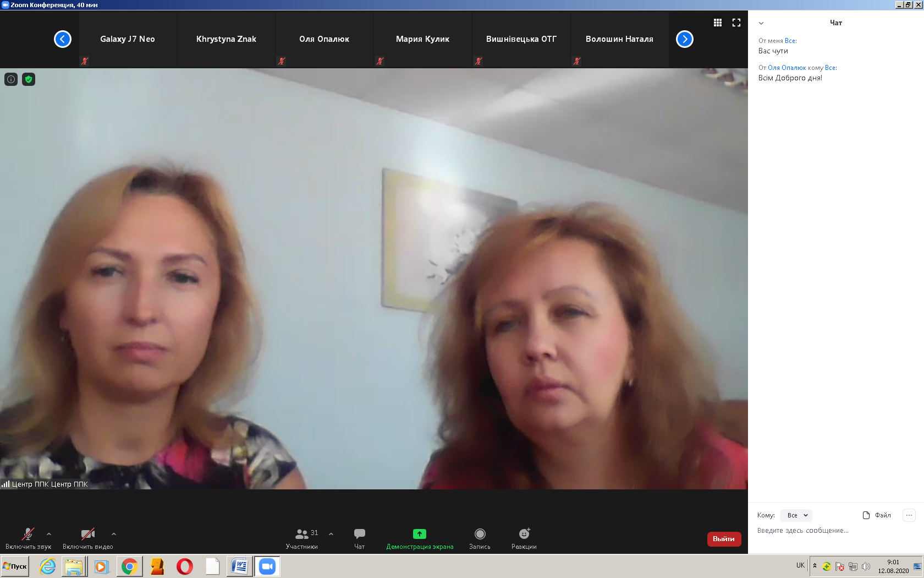Open chat more options ellipsis

[909, 515]
